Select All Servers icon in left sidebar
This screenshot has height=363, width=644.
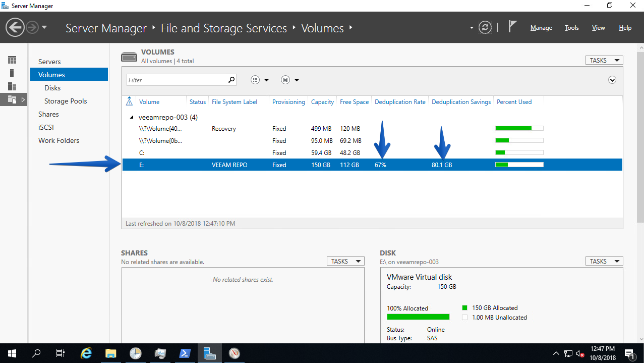tap(12, 86)
